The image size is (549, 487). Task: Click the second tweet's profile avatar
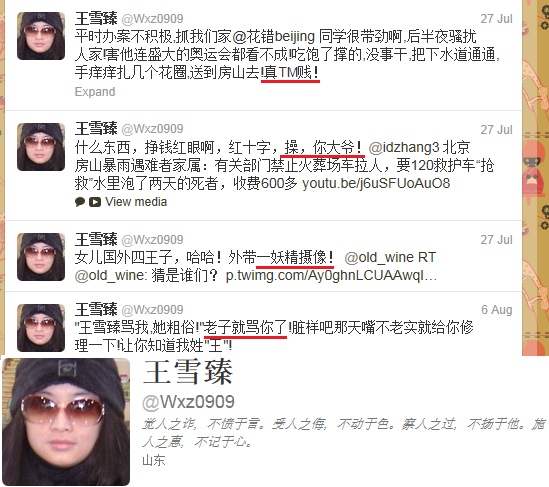tap(41, 147)
